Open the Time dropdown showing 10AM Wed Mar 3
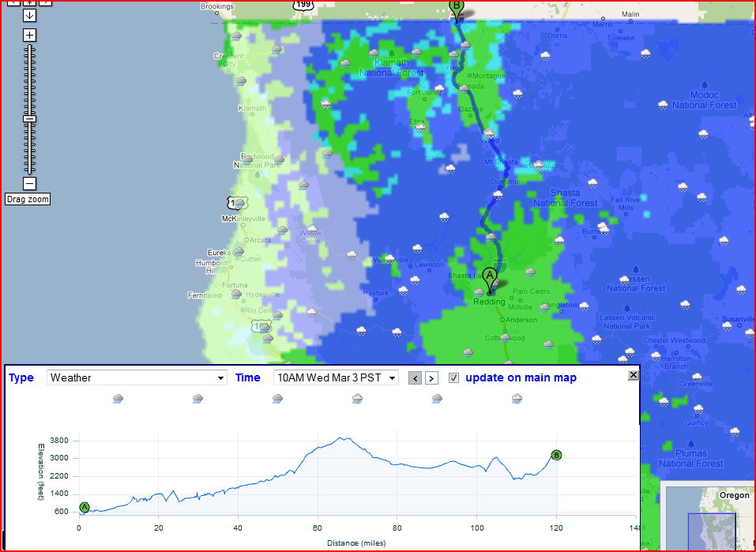 coord(336,377)
